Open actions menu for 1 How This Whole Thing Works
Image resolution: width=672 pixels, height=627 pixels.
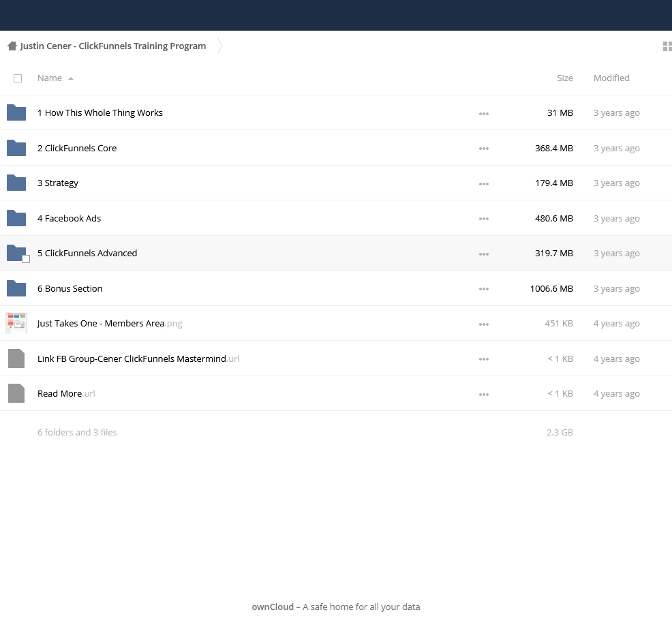coord(484,114)
